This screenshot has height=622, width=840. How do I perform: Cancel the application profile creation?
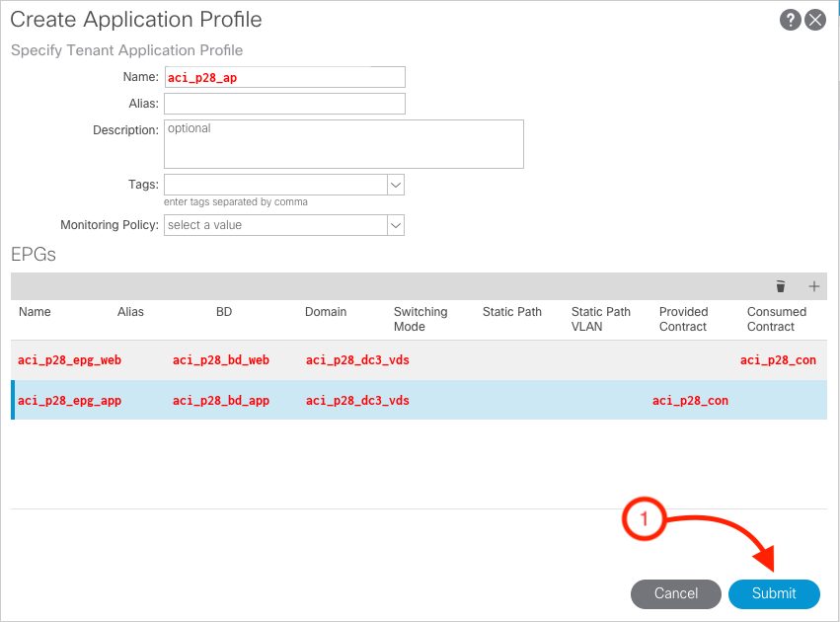point(676,593)
